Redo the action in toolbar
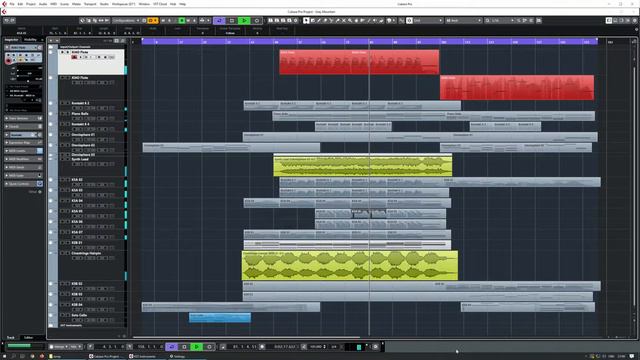640x360 pixels. 13,20
